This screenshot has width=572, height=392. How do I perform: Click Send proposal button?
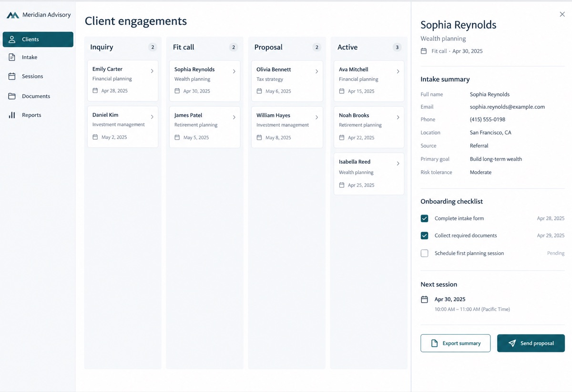[531, 343]
